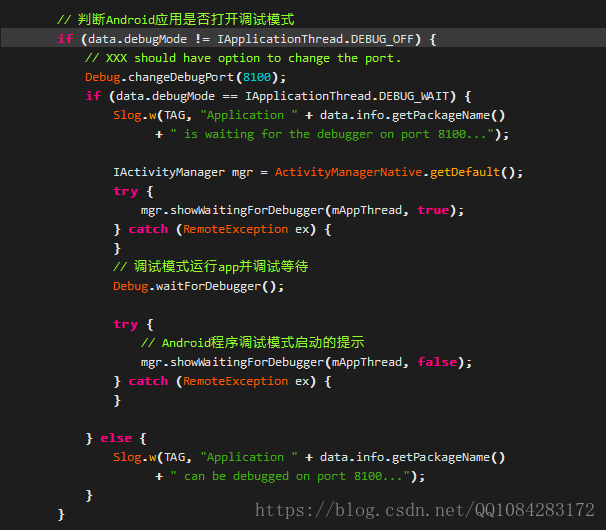606x530 pixels.
Task: Click 'ActivityManagerNative' class name
Action: (x=349, y=172)
